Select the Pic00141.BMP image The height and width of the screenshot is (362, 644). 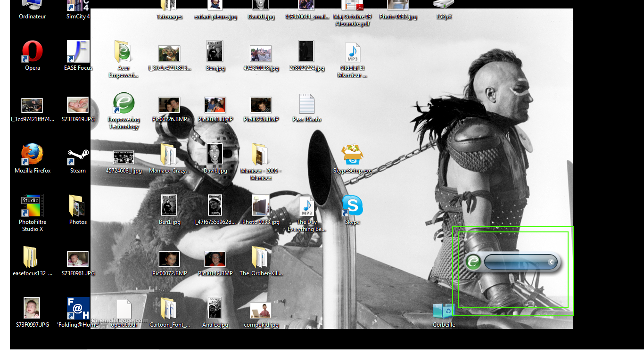(x=215, y=105)
